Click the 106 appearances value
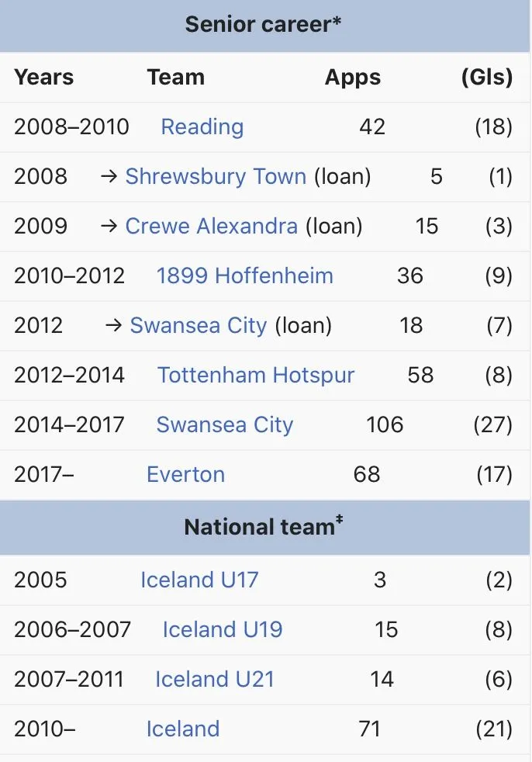 click(385, 425)
